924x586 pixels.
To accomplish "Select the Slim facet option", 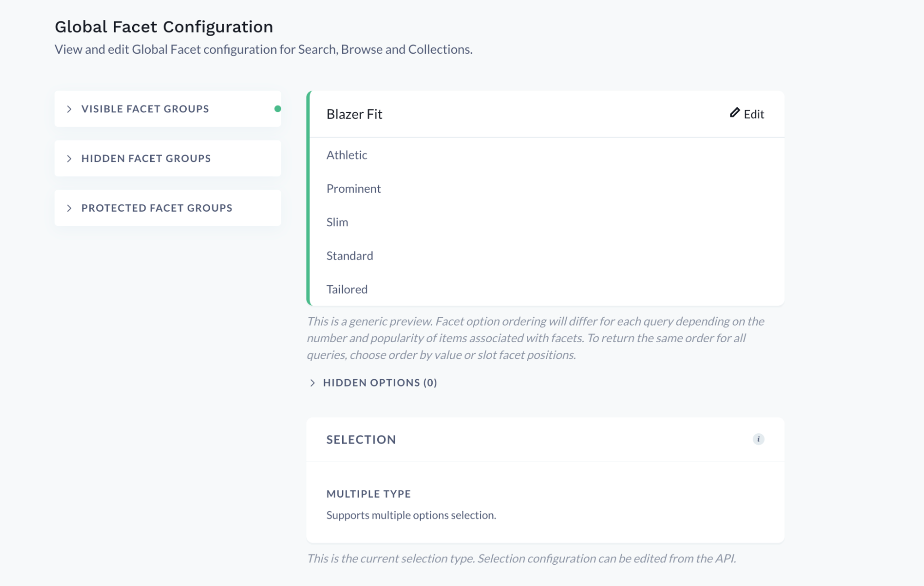I will coord(337,222).
